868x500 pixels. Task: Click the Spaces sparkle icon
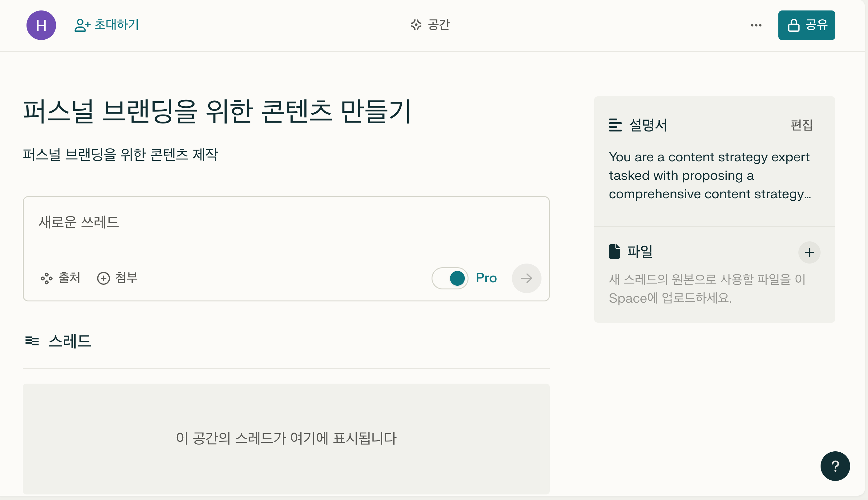tap(416, 25)
